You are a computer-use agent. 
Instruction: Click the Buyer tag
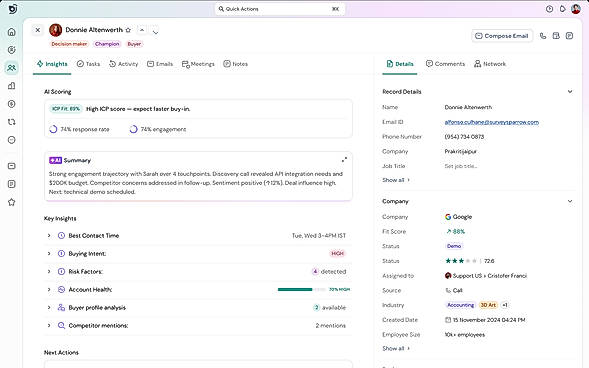[x=134, y=44]
